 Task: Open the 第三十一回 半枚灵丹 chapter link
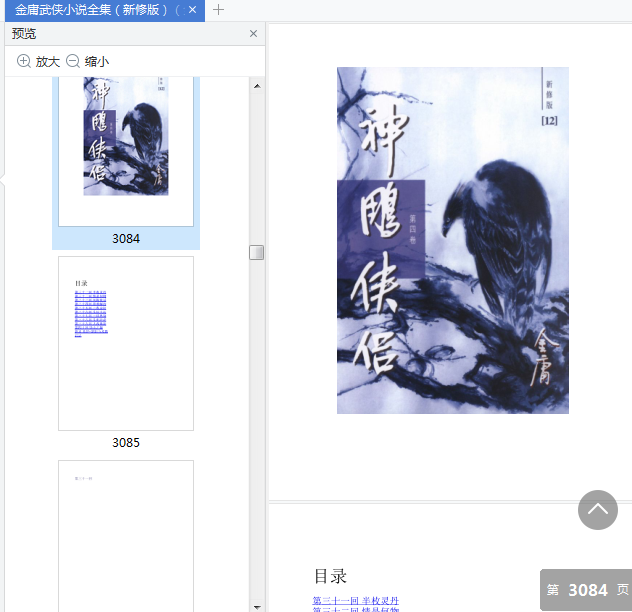tap(356, 600)
